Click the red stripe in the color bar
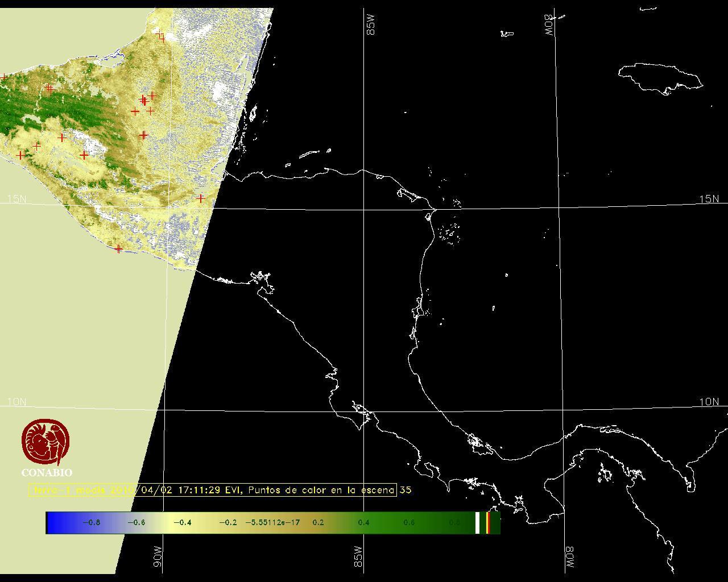The image size is (728, 582). [488, 523]
